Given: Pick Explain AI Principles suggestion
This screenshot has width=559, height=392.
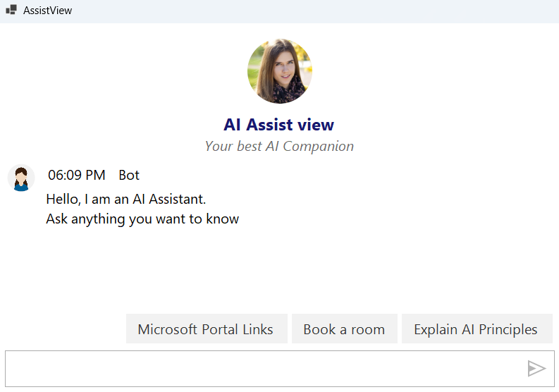Looking at the screenshot, I should (477, 329).
